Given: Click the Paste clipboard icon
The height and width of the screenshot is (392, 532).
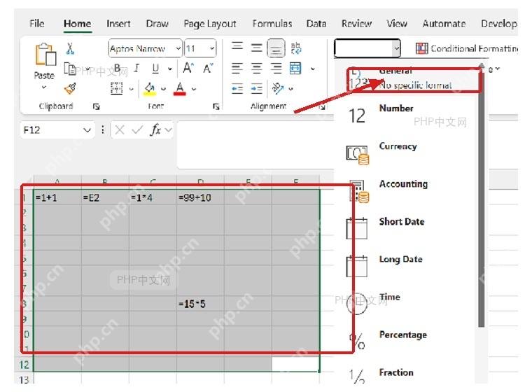Looking at the screenshot, I should [x=45, y=55].
